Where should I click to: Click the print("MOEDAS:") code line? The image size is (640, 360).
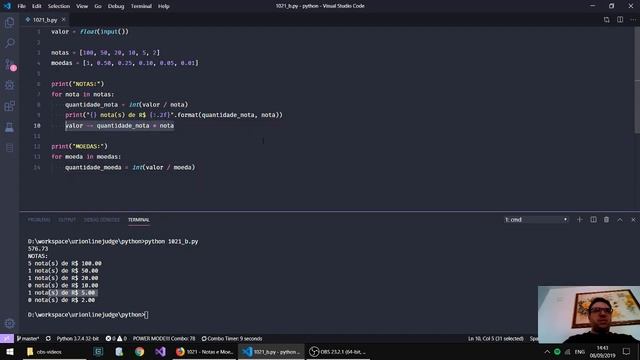[x=80, y=146]
